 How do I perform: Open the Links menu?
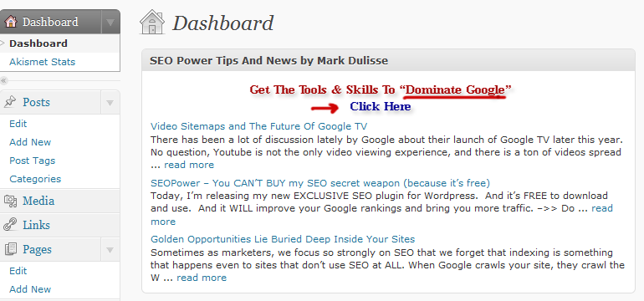(x=36, y=225)
